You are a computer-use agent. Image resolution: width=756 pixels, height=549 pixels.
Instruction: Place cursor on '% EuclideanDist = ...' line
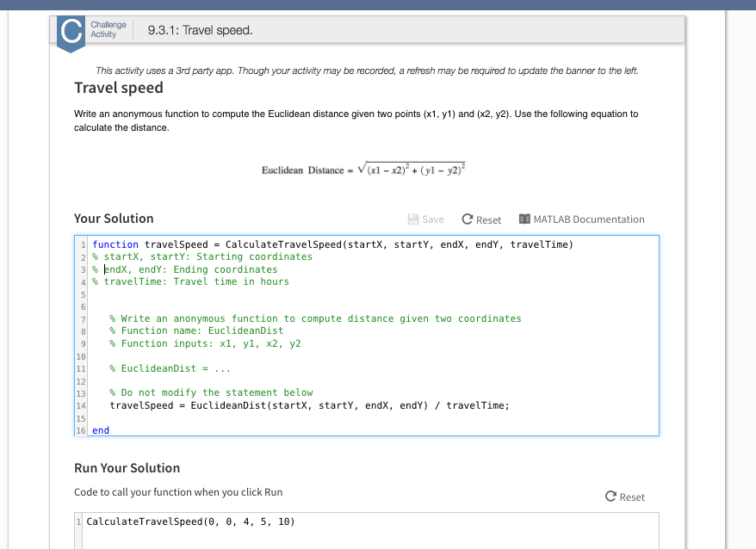(x=170, y=369)
